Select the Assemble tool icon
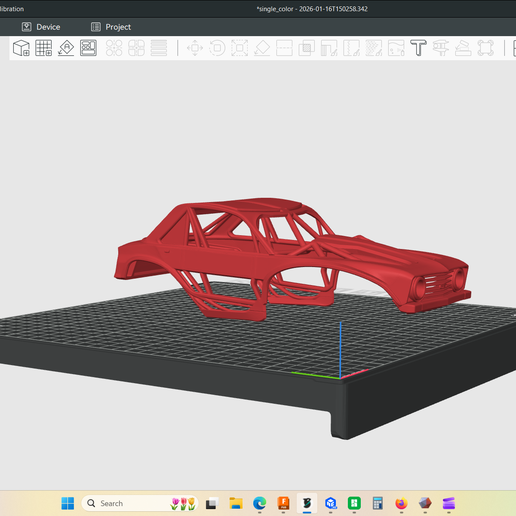Image resolution: width=516 pixels, height=516 pixels. (x=463, y=48)
